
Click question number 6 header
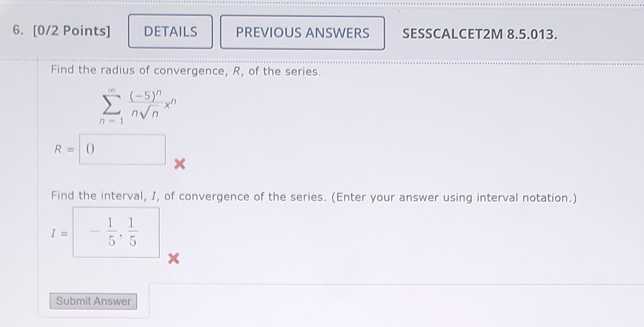click(17, 30)
